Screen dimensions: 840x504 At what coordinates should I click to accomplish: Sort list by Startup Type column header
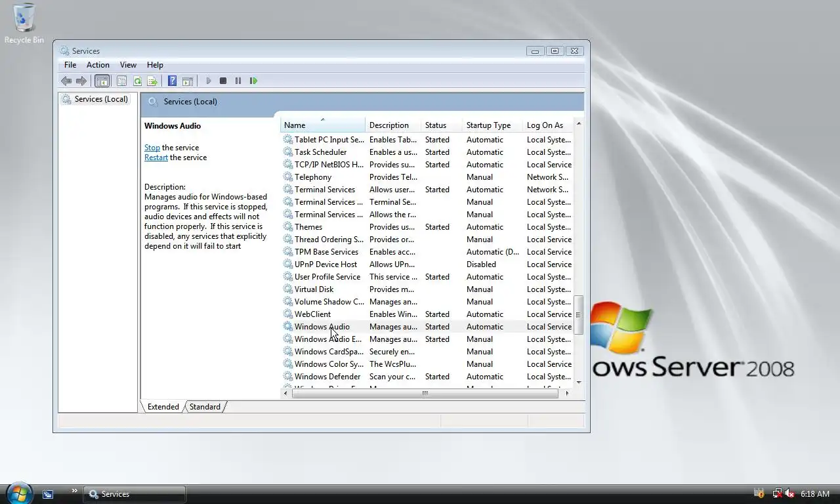493,125
